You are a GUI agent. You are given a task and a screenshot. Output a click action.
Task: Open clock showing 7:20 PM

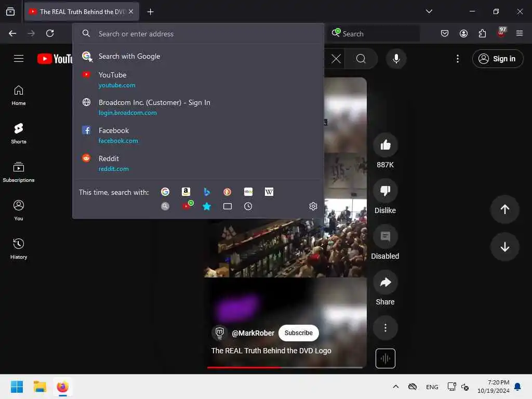pos(494,387)
